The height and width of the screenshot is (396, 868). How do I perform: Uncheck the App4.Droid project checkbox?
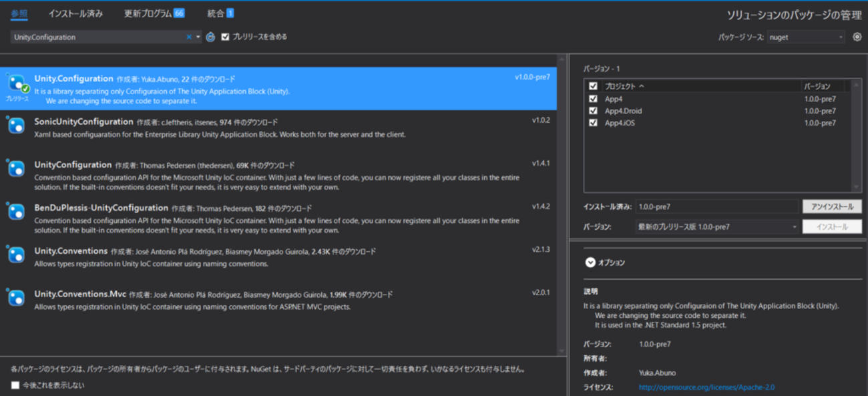[593, 111]
